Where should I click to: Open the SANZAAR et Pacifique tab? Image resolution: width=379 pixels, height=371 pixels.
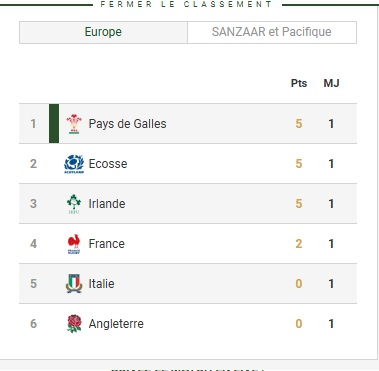coord(272,32)
